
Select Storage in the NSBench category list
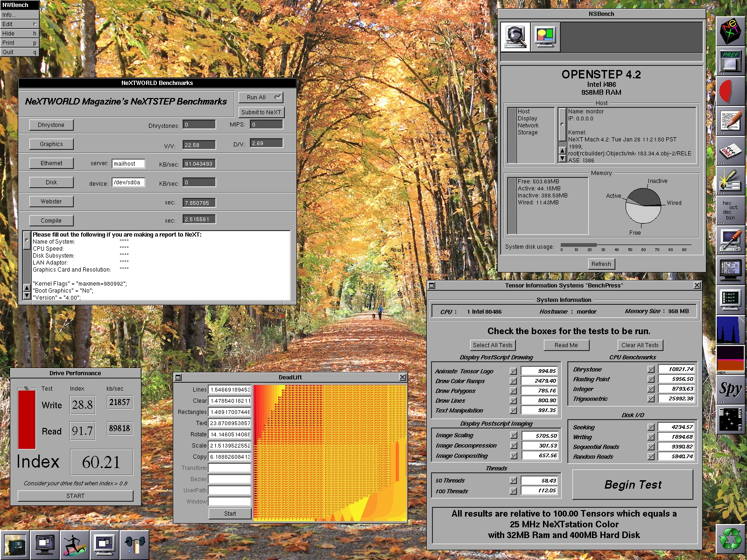[x=528, y=133]
